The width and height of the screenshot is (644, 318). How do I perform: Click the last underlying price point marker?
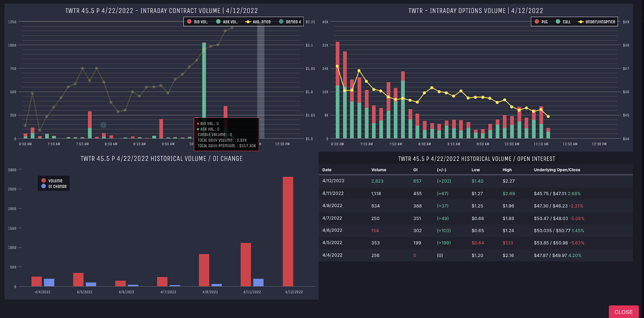[x=548, y=117]
